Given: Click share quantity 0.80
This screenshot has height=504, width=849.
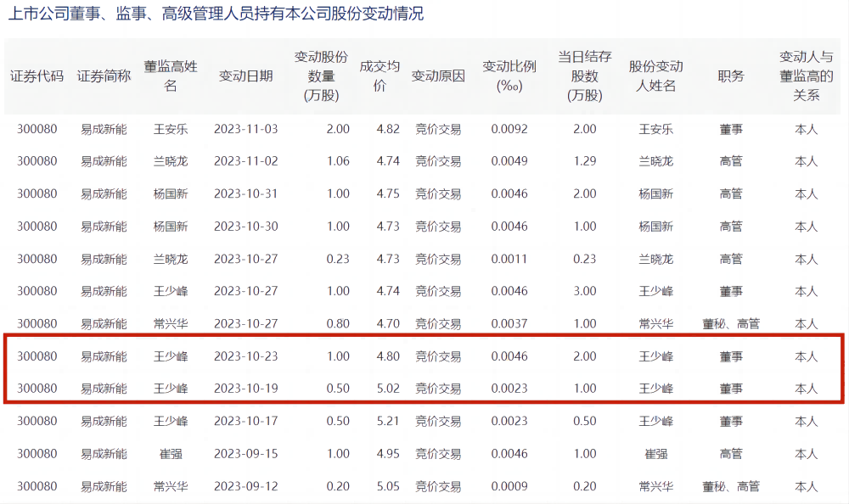Looking at the screenshot, I should pyautogui.click(x=338, y=324).
